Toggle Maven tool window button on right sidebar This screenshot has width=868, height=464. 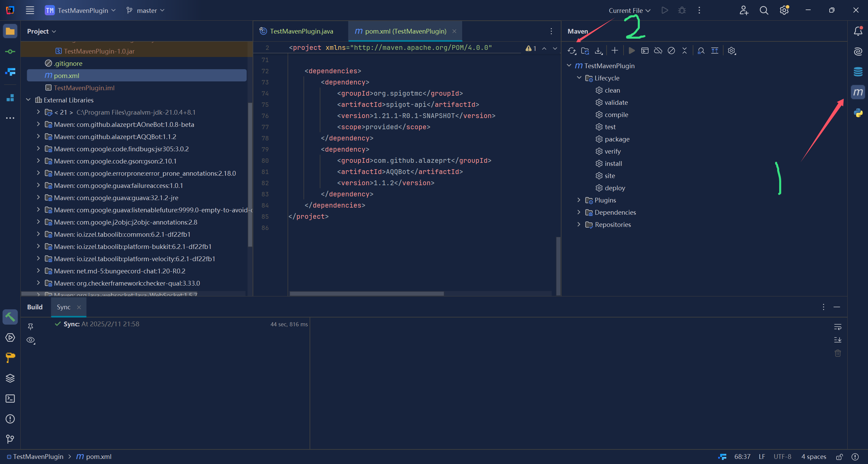(858, 92)
